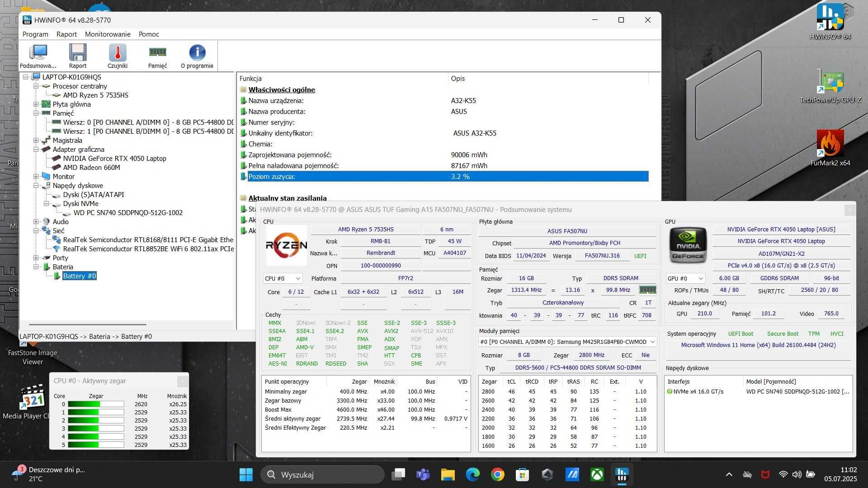Close the system summary window
868x488 pixels.
click(x=850, y=210)
